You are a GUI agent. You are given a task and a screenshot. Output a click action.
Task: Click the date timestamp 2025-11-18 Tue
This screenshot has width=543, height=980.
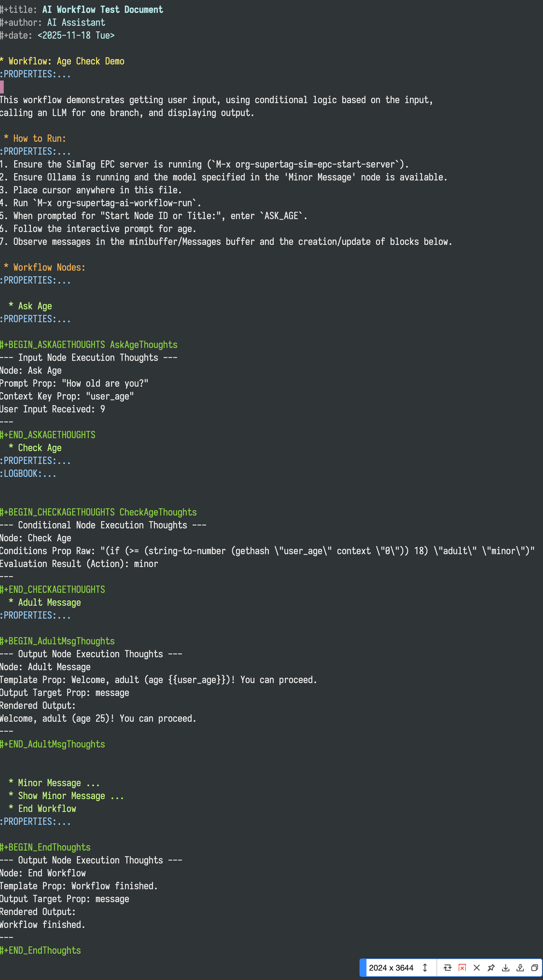click(x=76, y=35)
